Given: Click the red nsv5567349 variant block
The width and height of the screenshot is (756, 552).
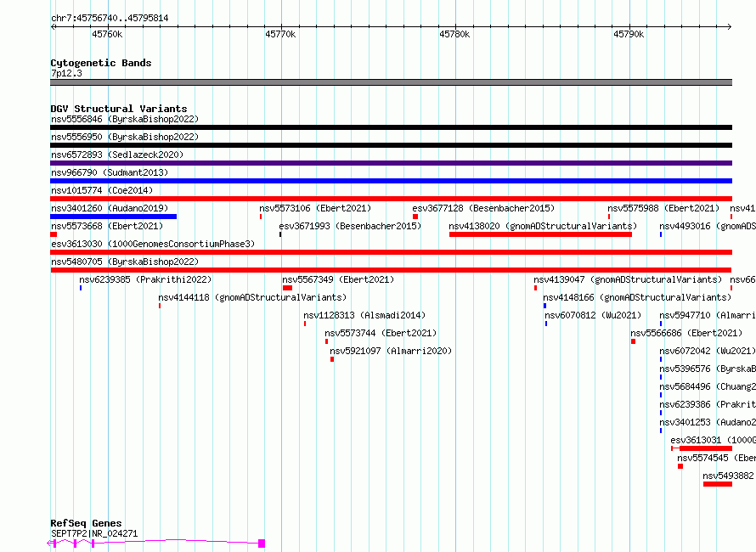Looking at the screenshot, I should point(287,288).
